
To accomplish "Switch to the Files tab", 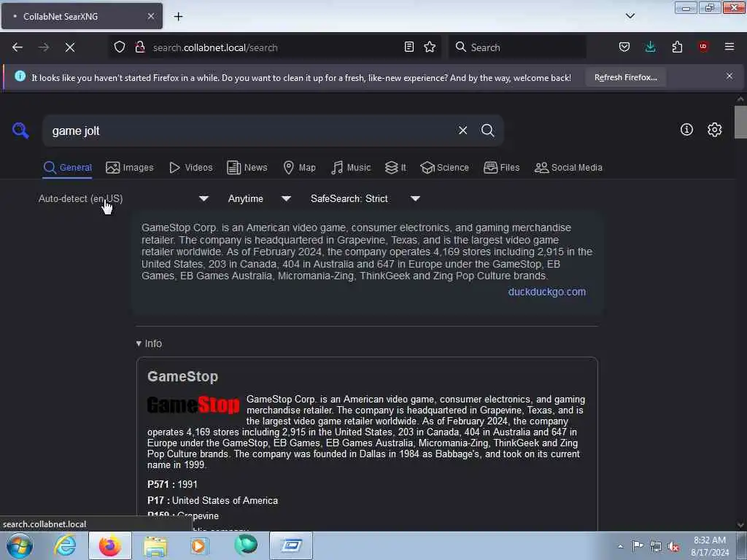I will pos(501,168).
